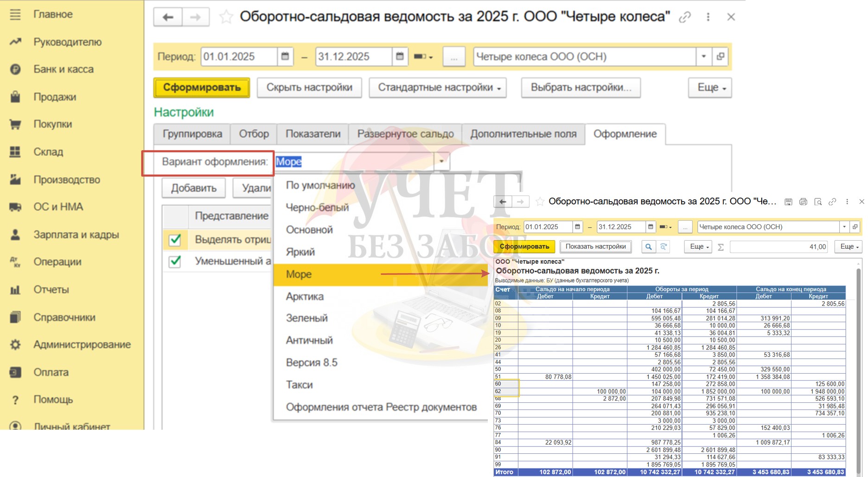Click the print icon in the generated report window
Image resolution: width=868 pixels, height=477 pixels.
pos(803,202)
